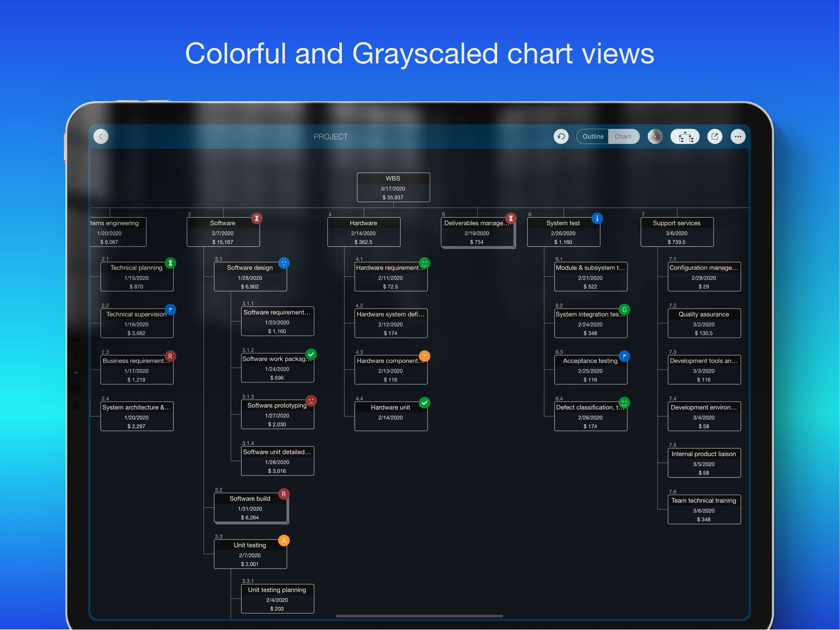Expand the stacked Deliverables management node
840x630 pixels.
point(477,233)
